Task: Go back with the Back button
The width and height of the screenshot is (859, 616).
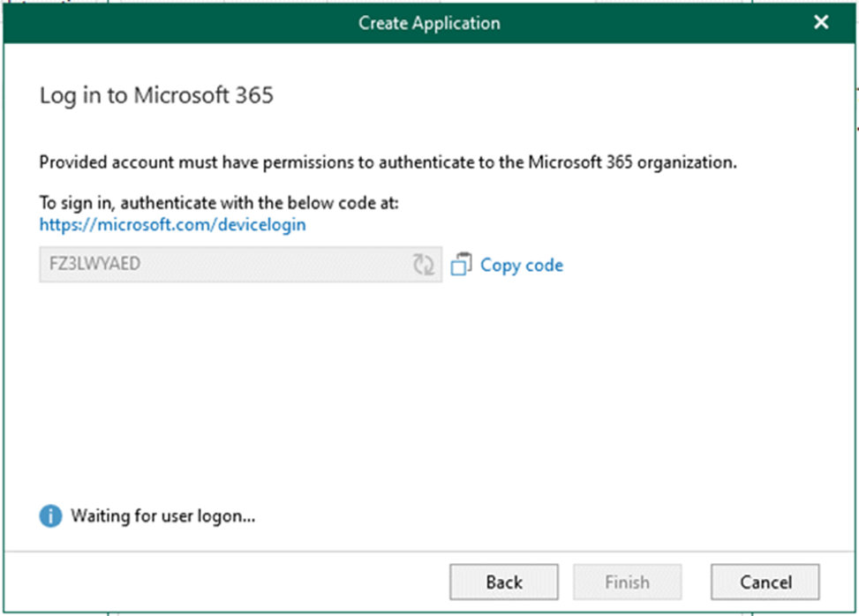Action: coord(504,582)
